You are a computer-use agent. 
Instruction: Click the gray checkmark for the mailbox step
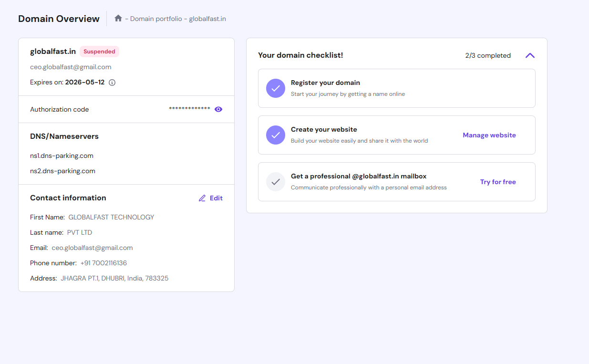coord(275,182)
